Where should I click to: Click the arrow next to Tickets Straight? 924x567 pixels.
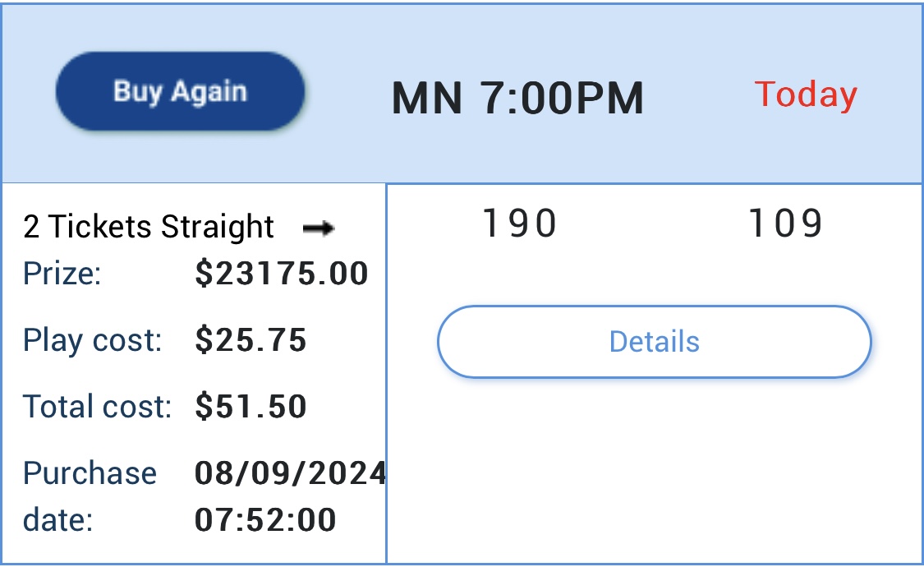click(x=319, y=228)
